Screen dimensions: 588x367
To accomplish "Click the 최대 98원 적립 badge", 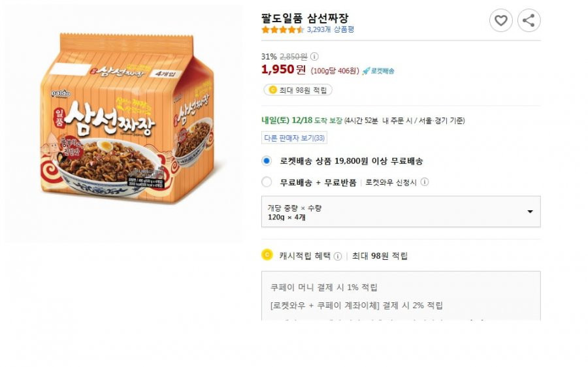I will (x=298, y=90).
